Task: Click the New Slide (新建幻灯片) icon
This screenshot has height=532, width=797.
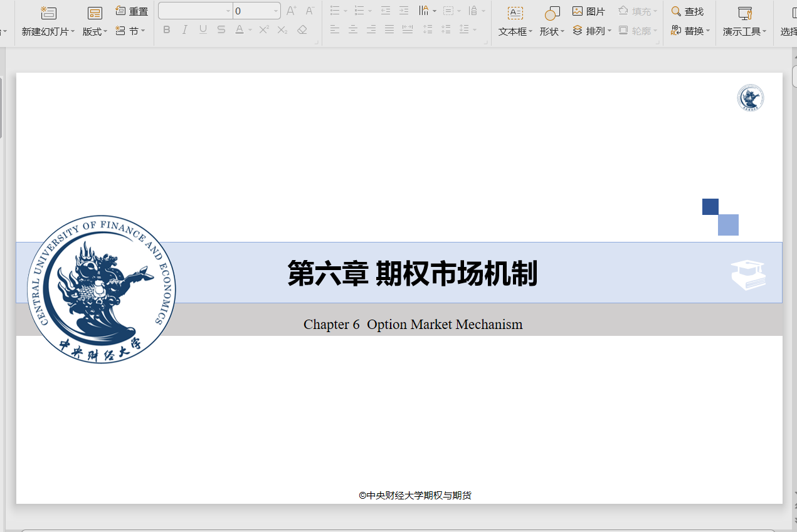Action: [x=48, y=13]
